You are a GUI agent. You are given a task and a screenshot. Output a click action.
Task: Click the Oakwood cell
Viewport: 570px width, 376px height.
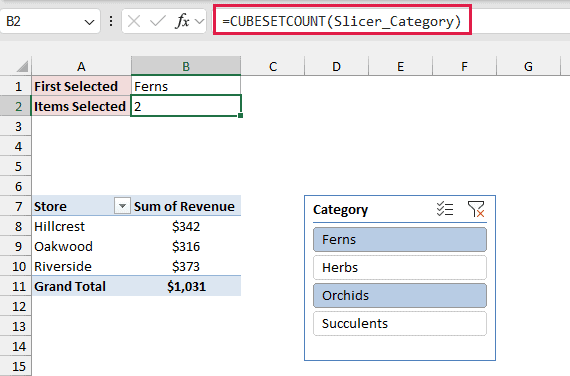pyautogui.click(x=81, y=247)
